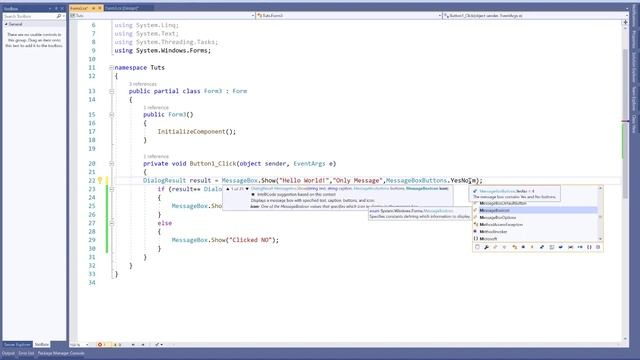Viewport: 640px width, 360px height.
Task: Click the '3 references' CodeLens link above class Form3
Action: (x=142, y=84)
